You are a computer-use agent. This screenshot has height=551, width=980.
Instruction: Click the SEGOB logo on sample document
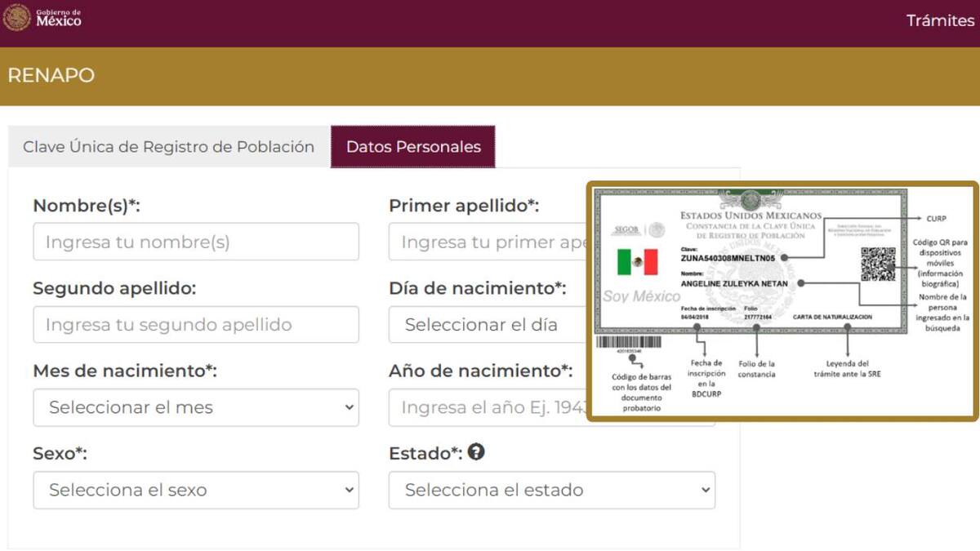[626, 231]
